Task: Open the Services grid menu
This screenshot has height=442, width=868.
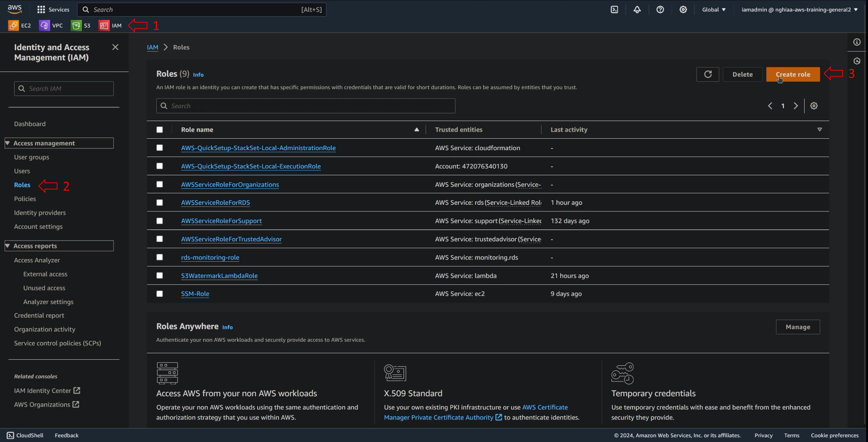Action: pyautogui.click(x=53, y=10)
